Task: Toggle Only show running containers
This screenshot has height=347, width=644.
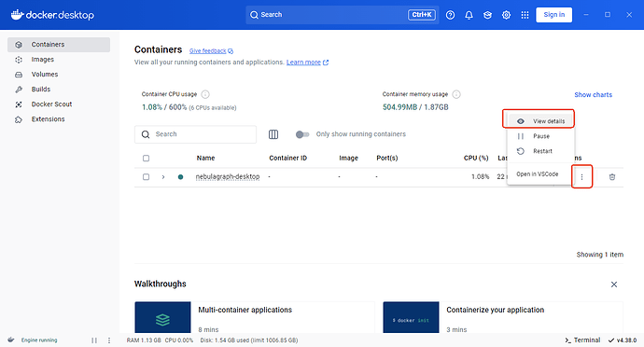Action: pos(302,134)
